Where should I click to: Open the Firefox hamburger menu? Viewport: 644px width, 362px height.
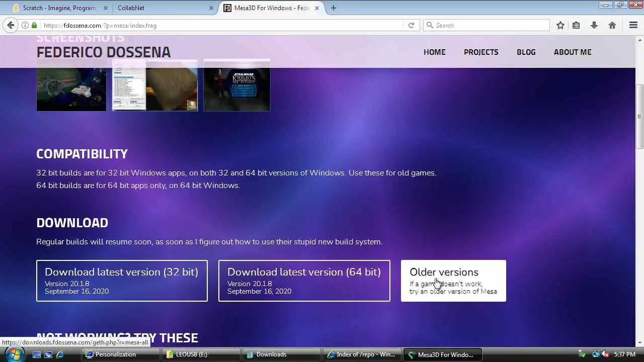[633, 25]
